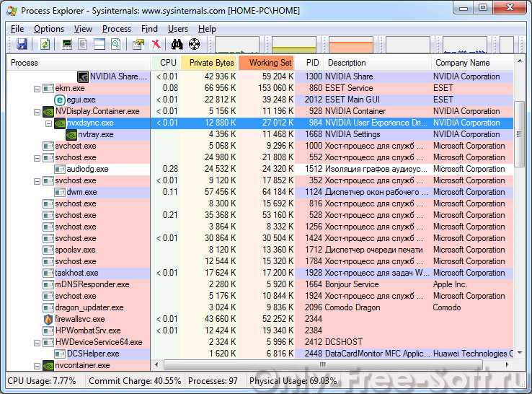The width and height of the screenshot is (532, 394).
Task: Open the Find menu
Action: pyautogui.click(x=149, y=29)
